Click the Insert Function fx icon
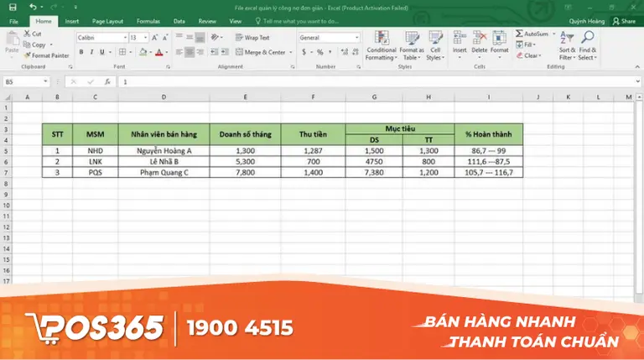 click(x=107, y=81)
